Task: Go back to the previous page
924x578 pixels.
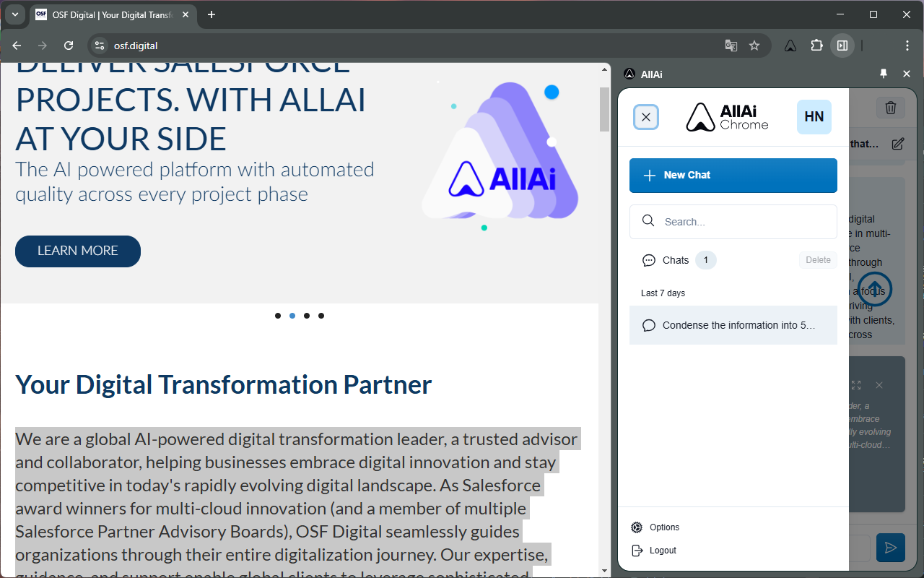Action: (17, 46)
